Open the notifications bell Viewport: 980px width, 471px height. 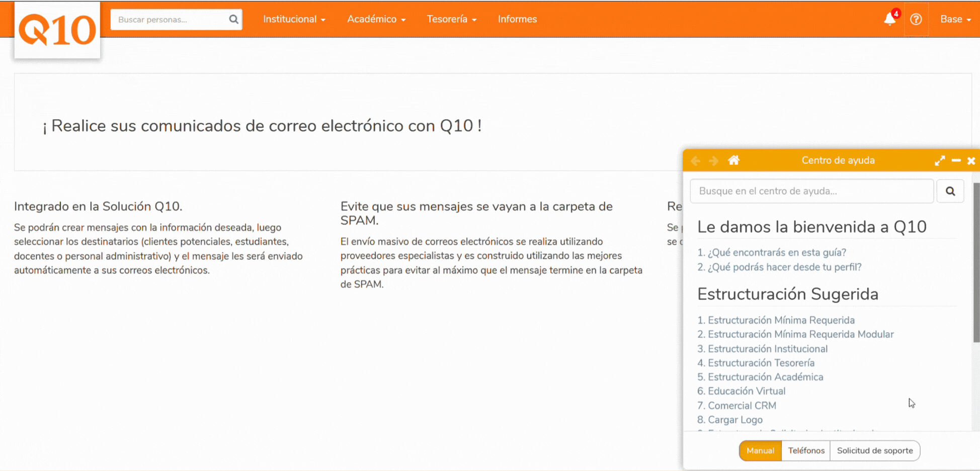point(889,19)
